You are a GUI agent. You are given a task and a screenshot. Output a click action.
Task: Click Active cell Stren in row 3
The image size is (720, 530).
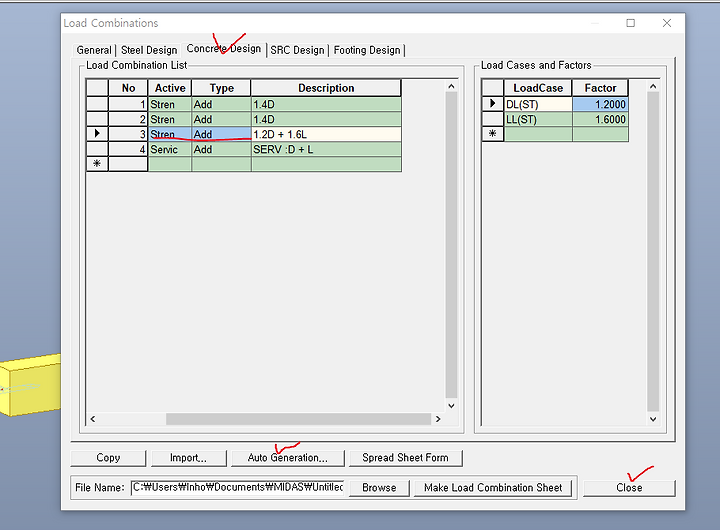tap(169, 134)
